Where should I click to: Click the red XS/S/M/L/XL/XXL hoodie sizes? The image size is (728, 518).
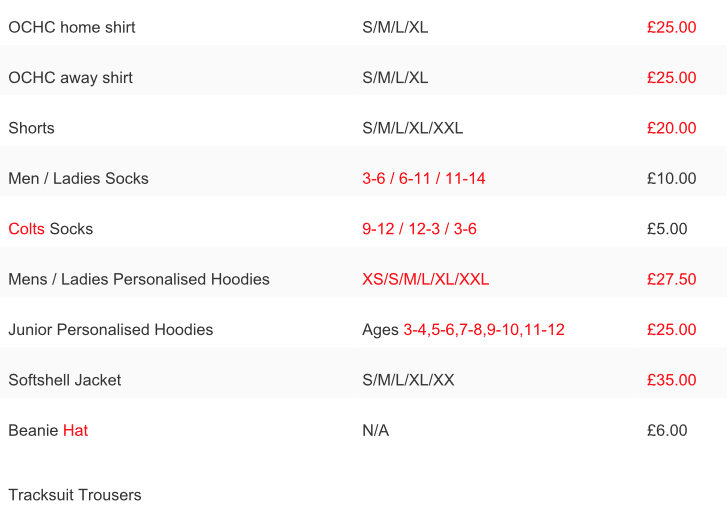tap(425, 279)
